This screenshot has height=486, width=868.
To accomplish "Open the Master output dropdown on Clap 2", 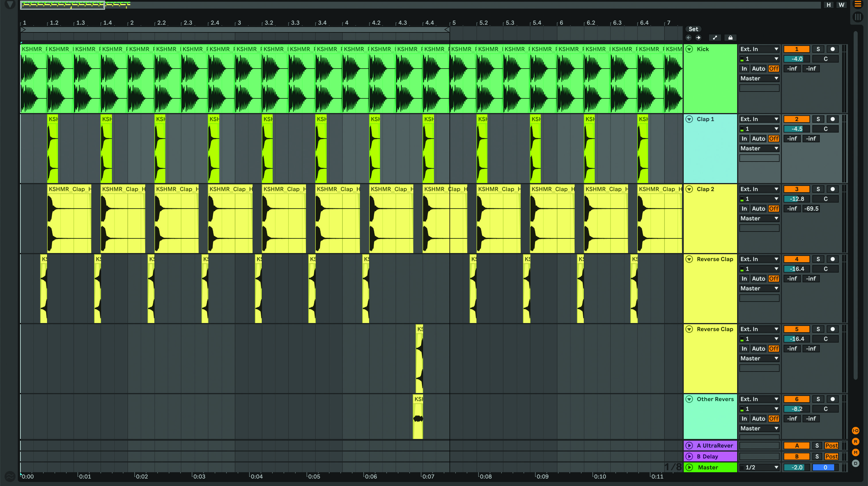I will [759, 218].
